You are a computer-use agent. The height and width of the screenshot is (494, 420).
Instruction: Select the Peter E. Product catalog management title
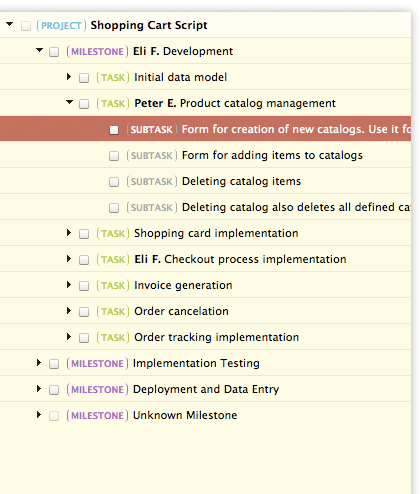click(x=235, y=103)
